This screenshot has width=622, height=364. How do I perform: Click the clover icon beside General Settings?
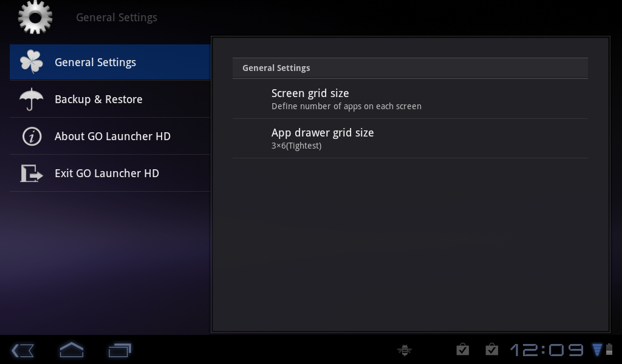[x=32, y=62]
